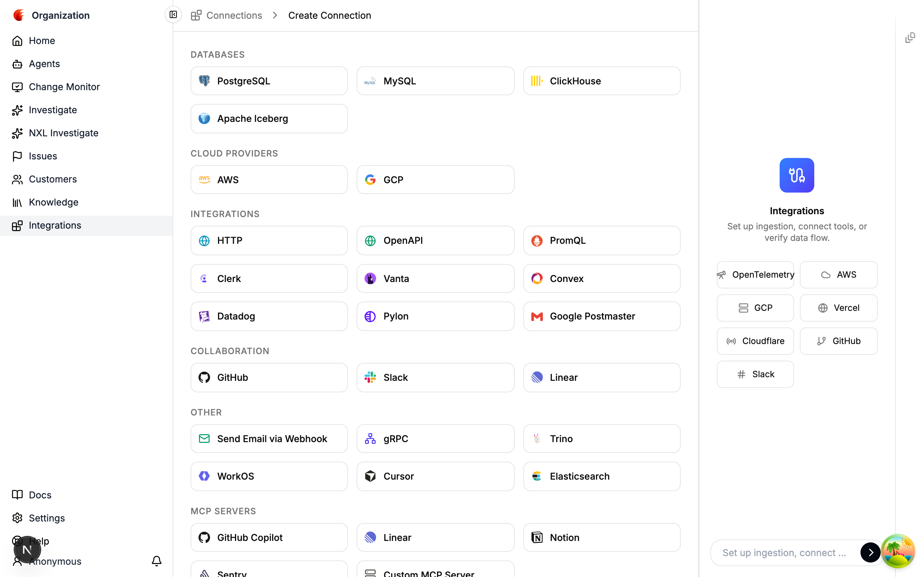Choose ClickHouse under Databases
924x577 pixels.
[x=601, y=80]
